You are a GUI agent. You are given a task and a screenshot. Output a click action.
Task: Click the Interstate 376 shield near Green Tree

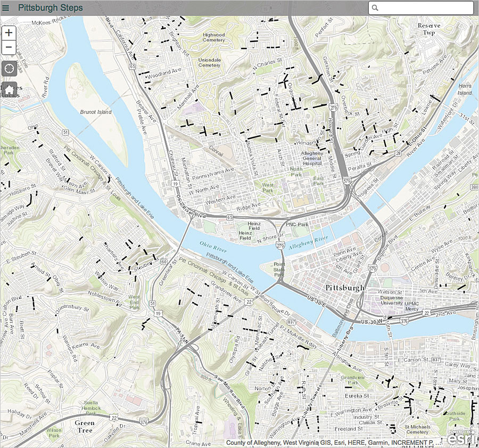(x=143, y=422)
